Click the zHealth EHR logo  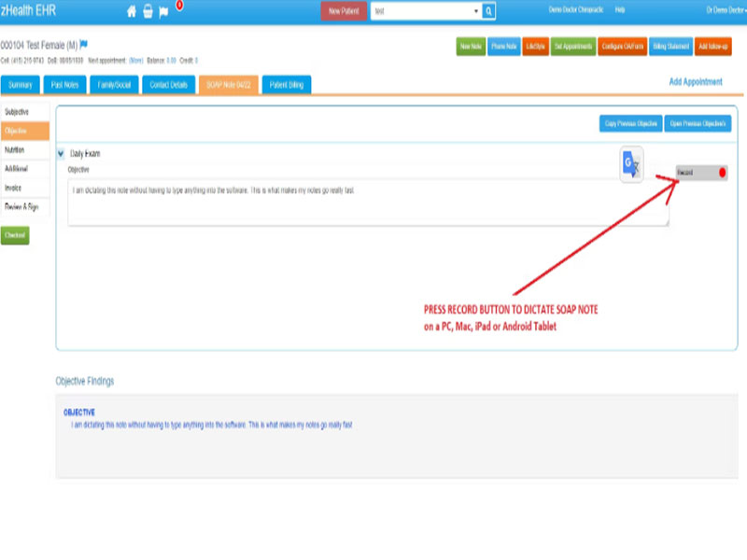pyautogui.click(x=28, y=10)
